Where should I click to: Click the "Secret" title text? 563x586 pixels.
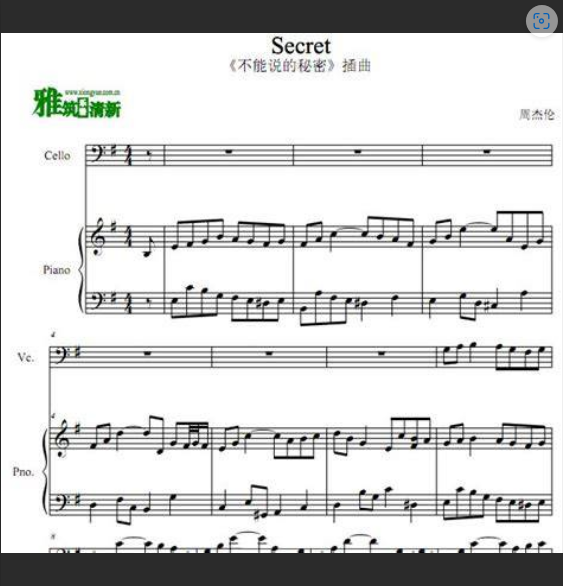[x=301, y=46]
